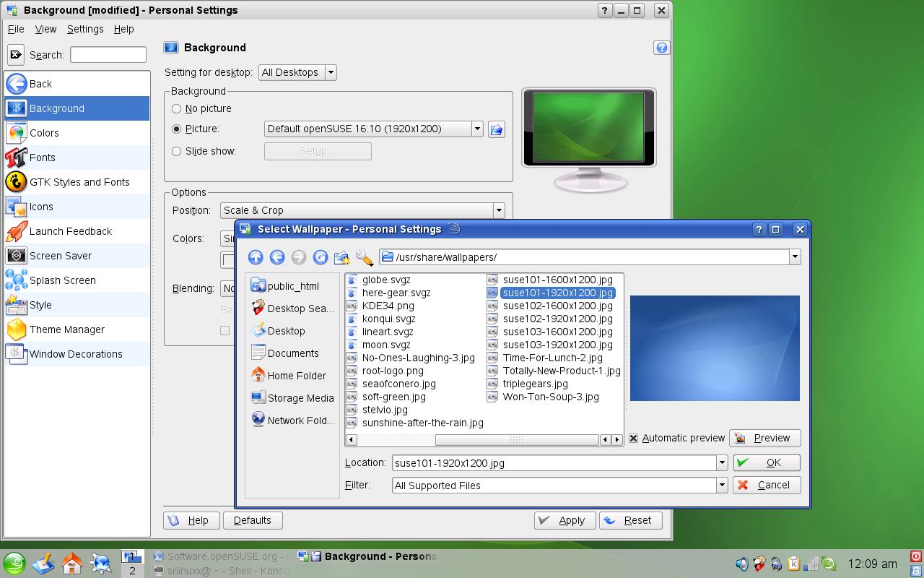Open public_html in the places panel
Screen dimensions: 924x578
pyautogui.click(x=285, y=286)
